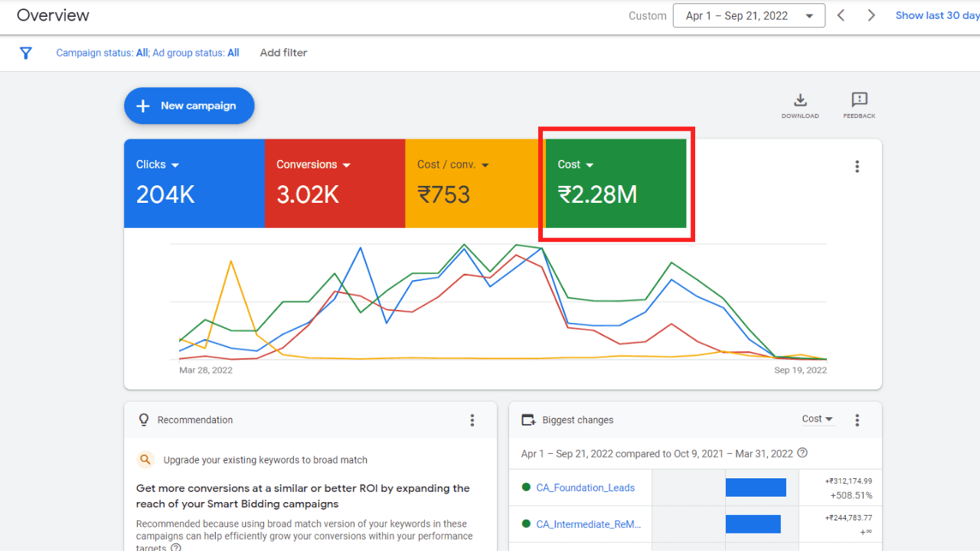
Task: Select the blue Clicks scorecard value 204K
Action: [x=165, y=194]
